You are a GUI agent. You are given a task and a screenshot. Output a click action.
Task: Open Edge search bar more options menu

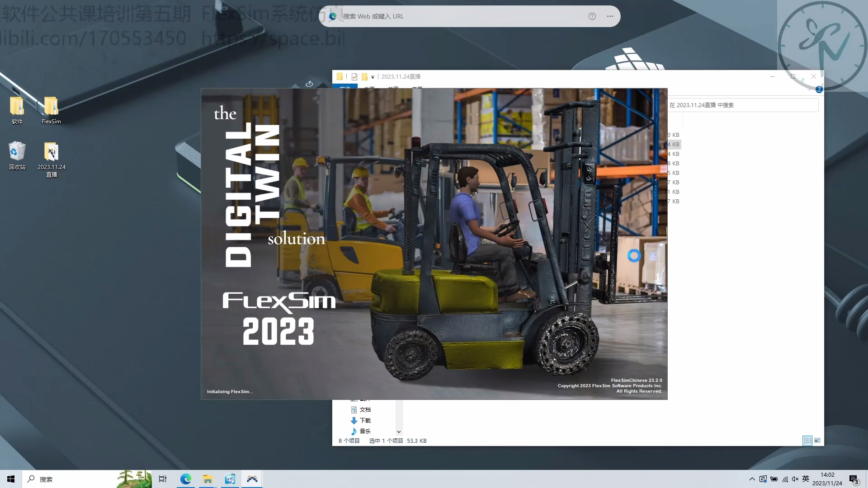(x=610, y=16)
